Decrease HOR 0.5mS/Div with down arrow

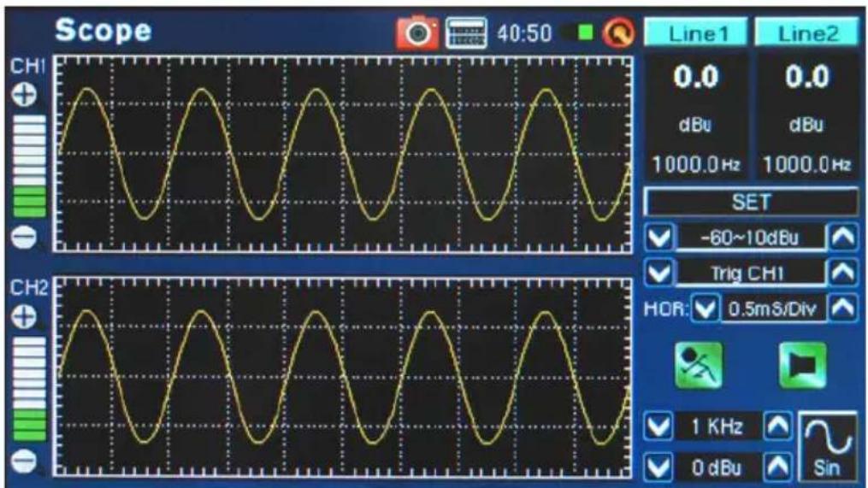706,309
